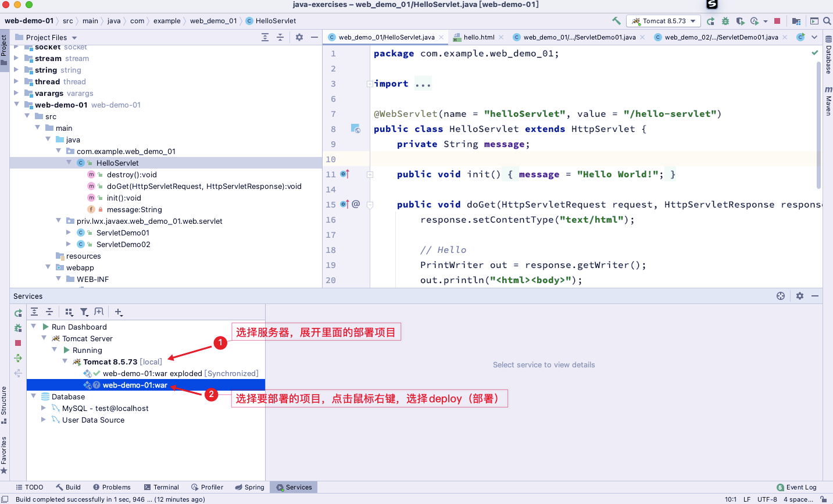
Task: Open Project panel gear options
Action: coord(299,37)
